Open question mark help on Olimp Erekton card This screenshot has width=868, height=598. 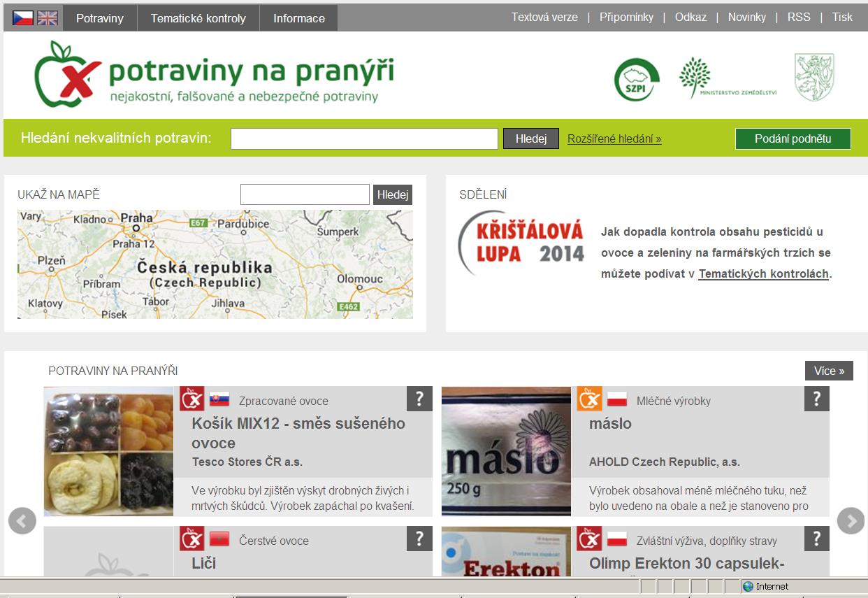point(816,539)
